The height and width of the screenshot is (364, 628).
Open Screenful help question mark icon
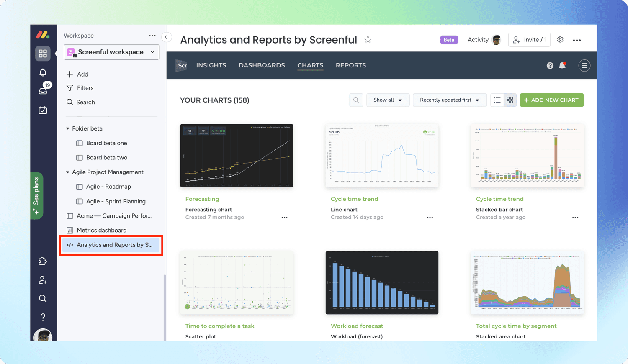[x=550, y=66]
